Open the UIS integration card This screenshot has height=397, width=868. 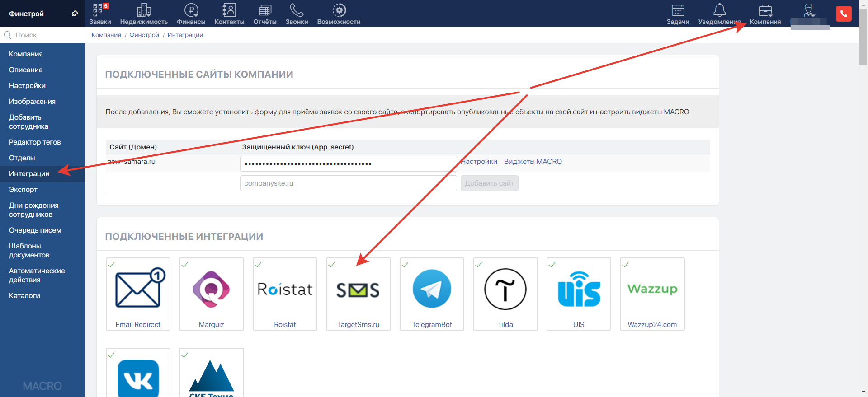pyautogui.click(x=579, y=294)
